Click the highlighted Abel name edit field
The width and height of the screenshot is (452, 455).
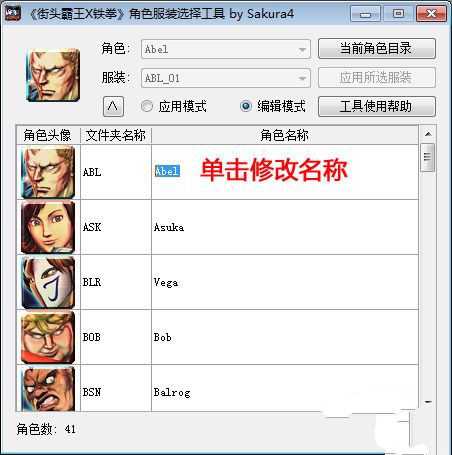tap(167, 171)
